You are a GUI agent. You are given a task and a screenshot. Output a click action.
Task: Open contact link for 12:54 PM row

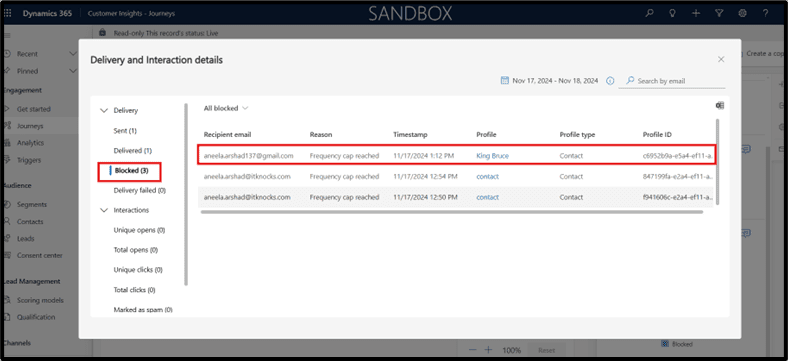click(487, 176)
